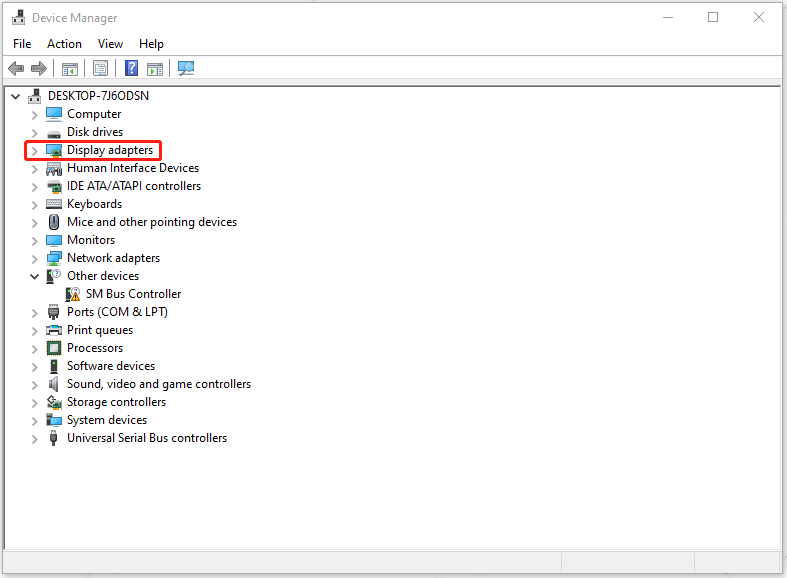Select the Ports (COM & LPT) label
Screen dimensions: 787x578
(x=117, y=312)
